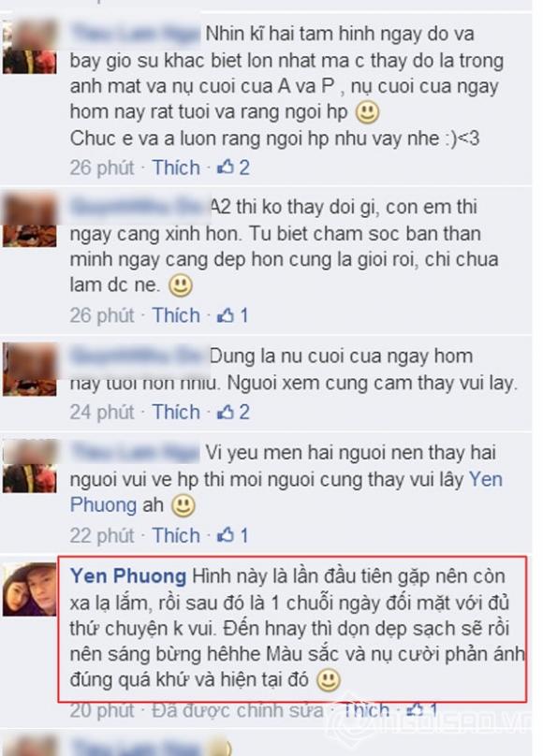Click blurred avatar beside 'A2 thi ko thay doi'

point(29,220)
